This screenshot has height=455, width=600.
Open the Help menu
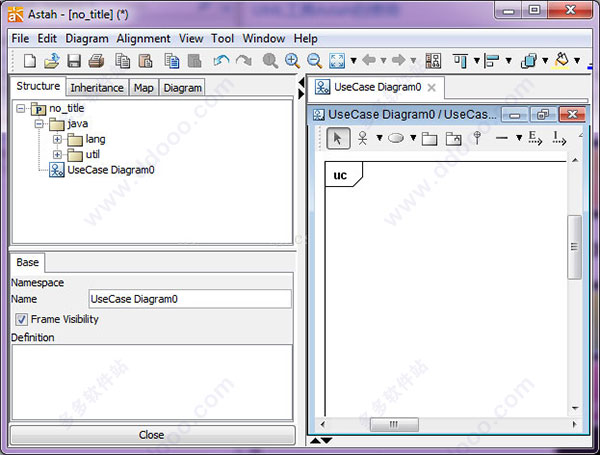[305, 39]
